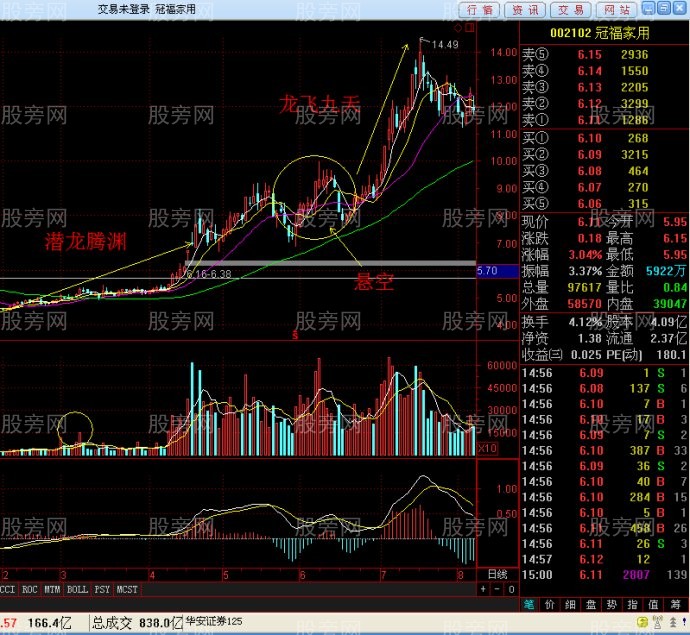
Task: Click the 卖④ ask price 6.14 row
Action: pos(605,71)
